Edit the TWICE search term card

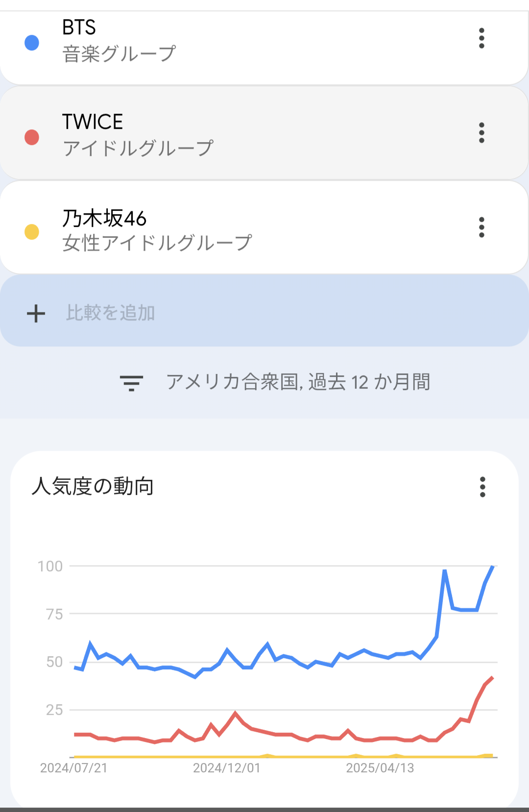[264, 133]
